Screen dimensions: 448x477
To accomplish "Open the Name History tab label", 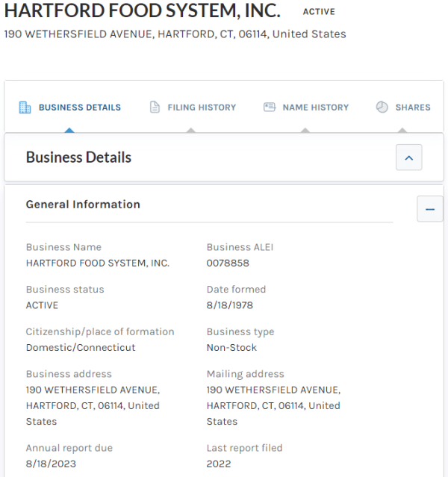I will pos(315,107).
